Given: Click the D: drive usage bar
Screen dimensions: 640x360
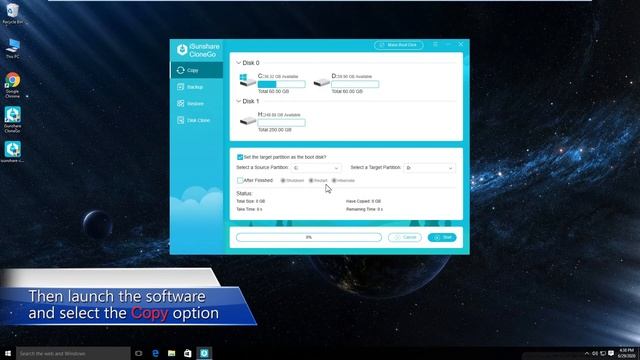Looking at the screenshot, I should (355, 84).
